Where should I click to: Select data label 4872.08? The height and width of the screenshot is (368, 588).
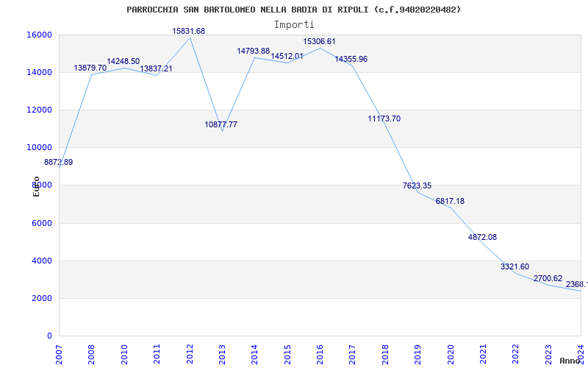pyautogui.click(x=482, y=237)
